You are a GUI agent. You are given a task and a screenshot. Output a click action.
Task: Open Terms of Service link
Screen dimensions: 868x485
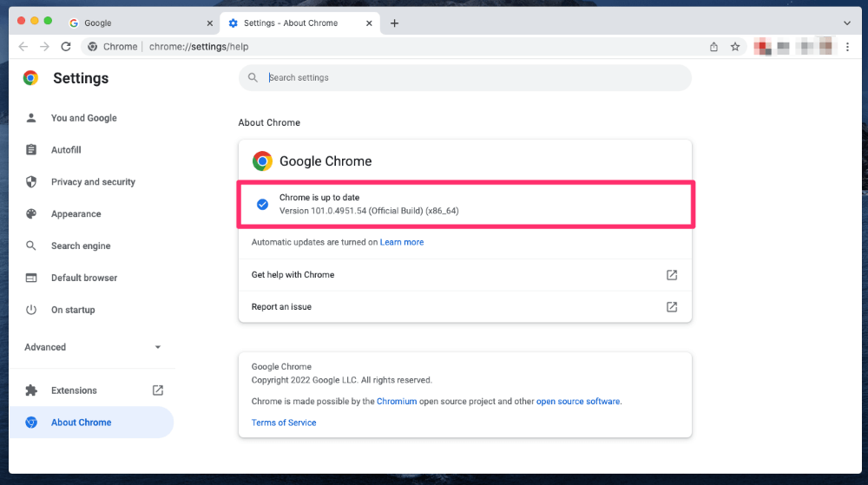coord(284,423)
